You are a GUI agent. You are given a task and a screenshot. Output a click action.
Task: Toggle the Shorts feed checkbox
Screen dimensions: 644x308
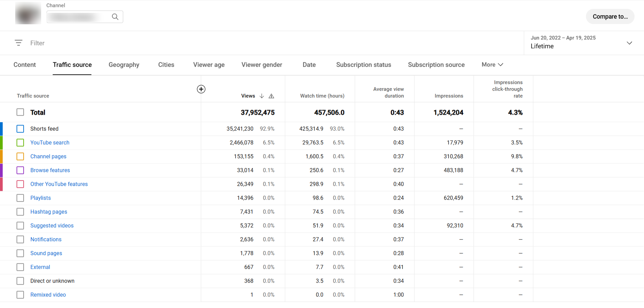click(20, 129)
